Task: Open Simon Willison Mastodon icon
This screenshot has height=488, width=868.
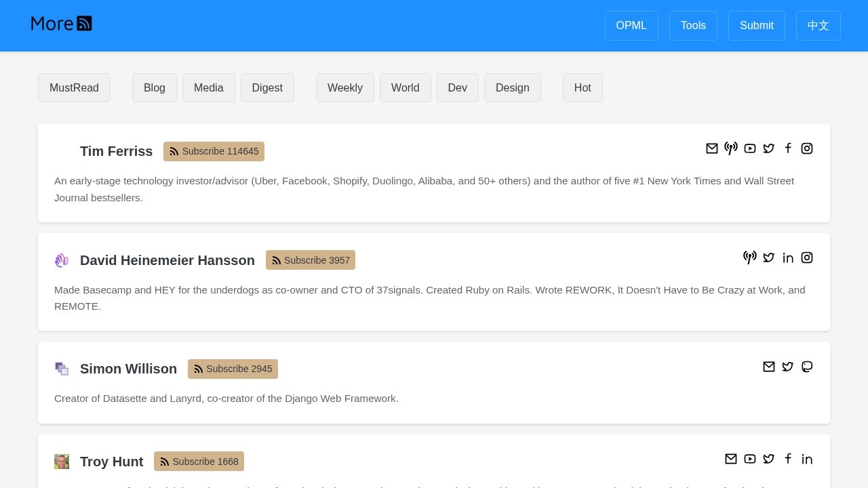Action: click(807, 367)
